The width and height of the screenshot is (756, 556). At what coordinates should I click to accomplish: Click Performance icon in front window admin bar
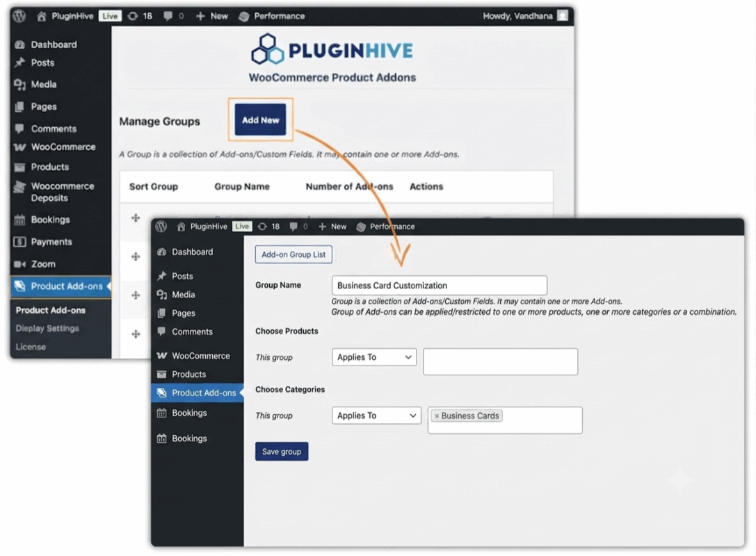click(361, 227)
